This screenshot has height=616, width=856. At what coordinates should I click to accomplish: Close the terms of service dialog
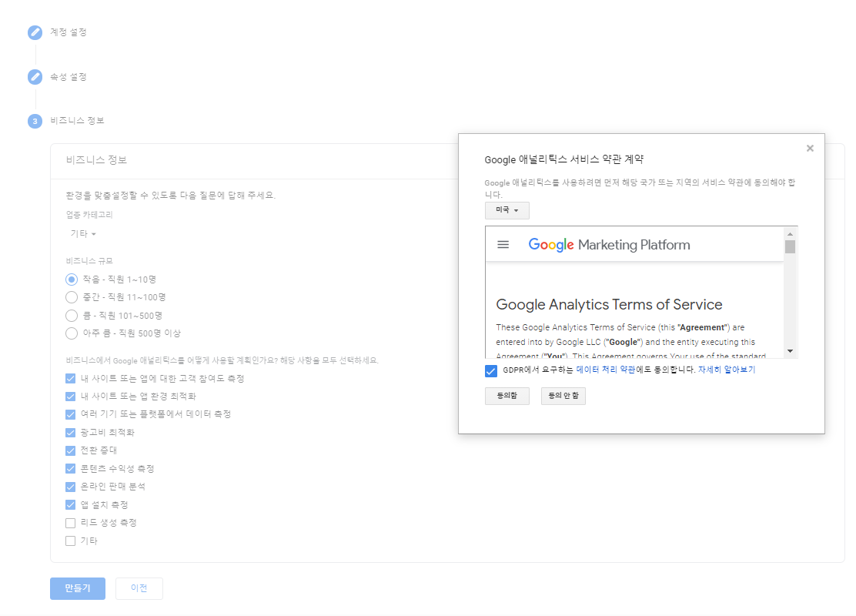pyautogui.click(x=810, y=149)
